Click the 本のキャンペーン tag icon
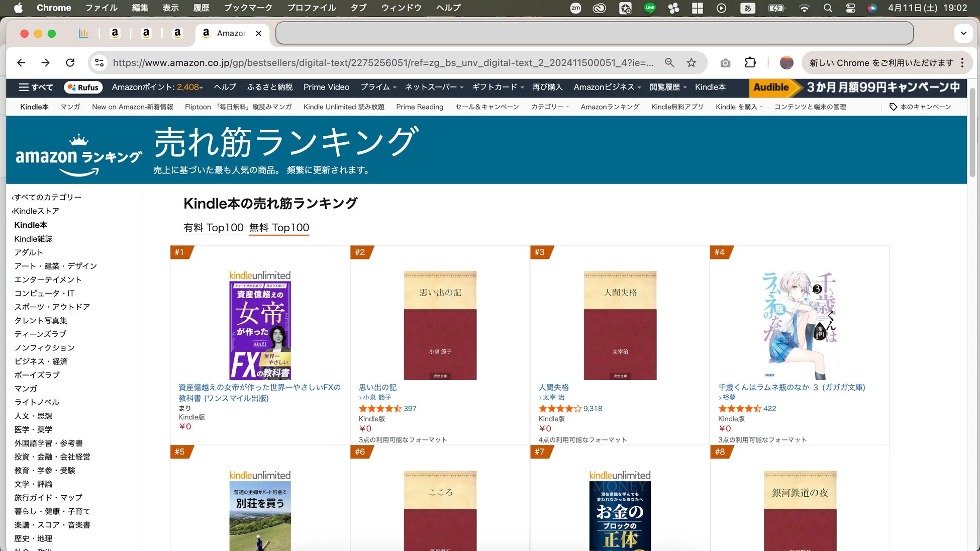This screenshot has width=980, height=551. pyautogui.click(x=893, y=107)
